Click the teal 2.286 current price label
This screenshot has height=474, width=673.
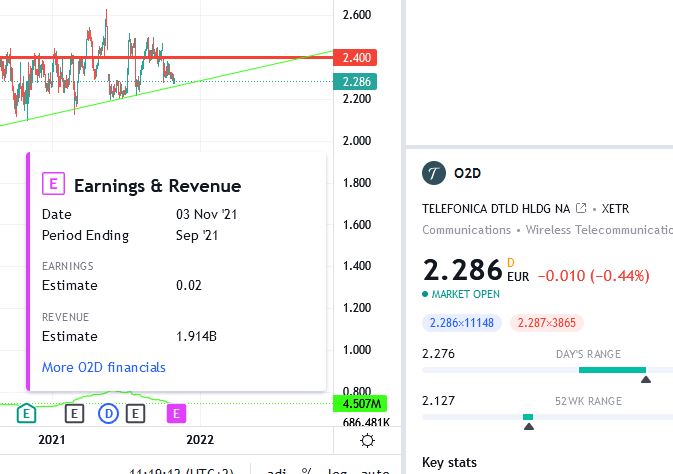click(355, 82)
